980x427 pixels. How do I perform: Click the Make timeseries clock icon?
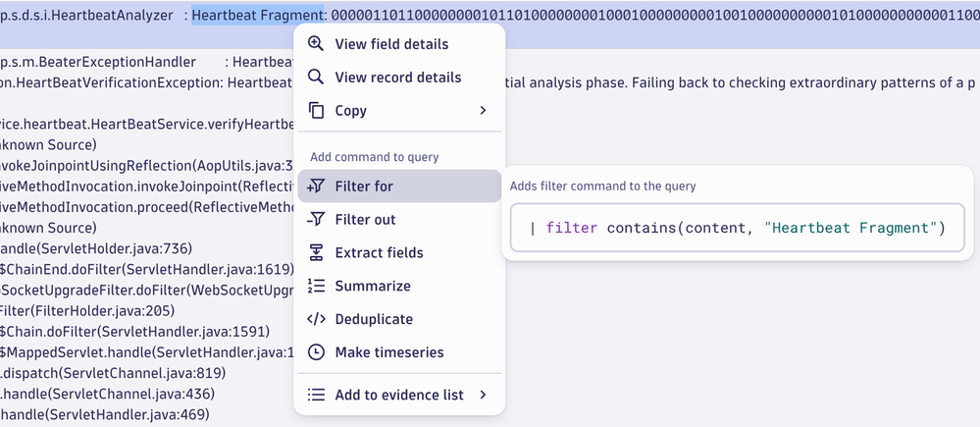tap(316, 352)
